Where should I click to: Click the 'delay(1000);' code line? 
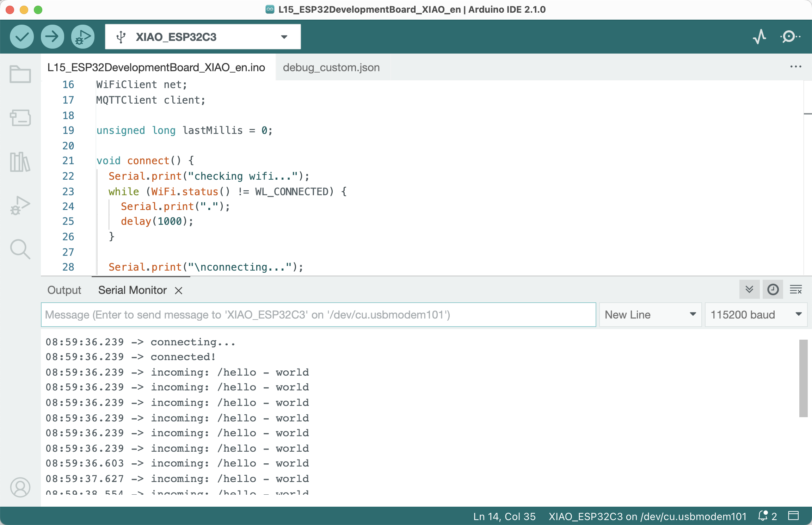tap(157, 221)
